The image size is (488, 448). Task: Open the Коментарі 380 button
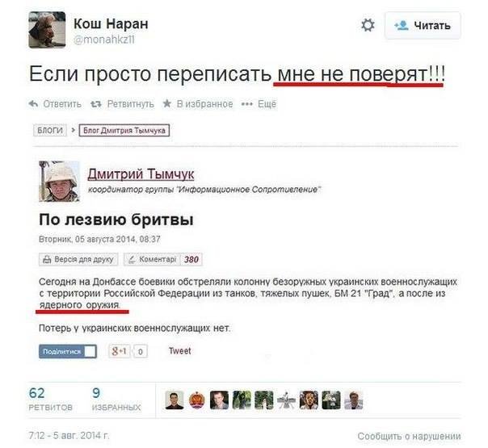(x=162, y=259)
